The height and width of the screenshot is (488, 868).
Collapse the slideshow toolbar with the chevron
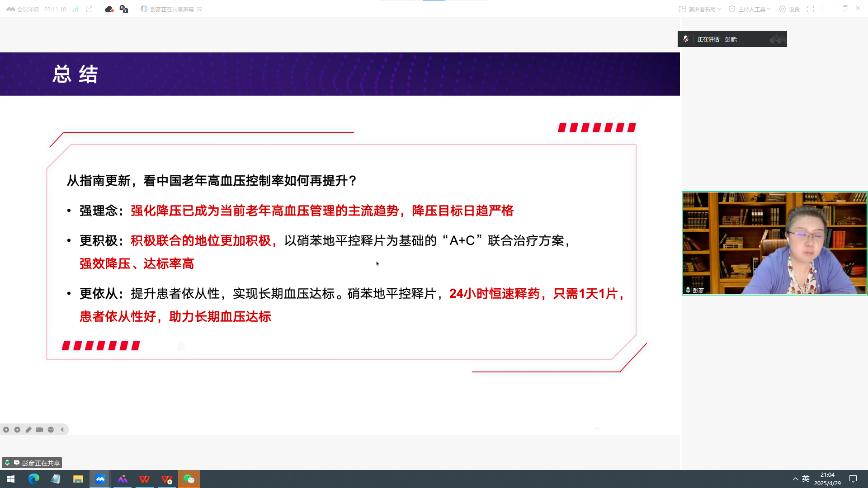pyautogui.click(x=62, y=430)
